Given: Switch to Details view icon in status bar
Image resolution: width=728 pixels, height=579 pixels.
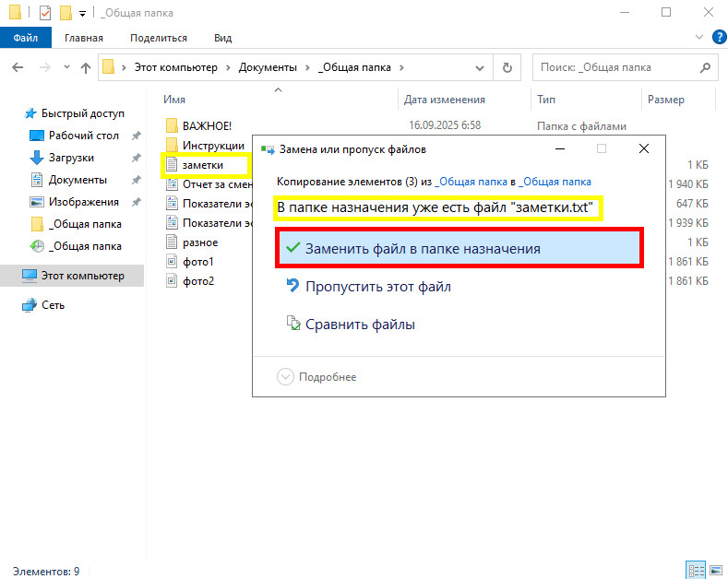Looking at the screenshot, I should pos(695,571).
